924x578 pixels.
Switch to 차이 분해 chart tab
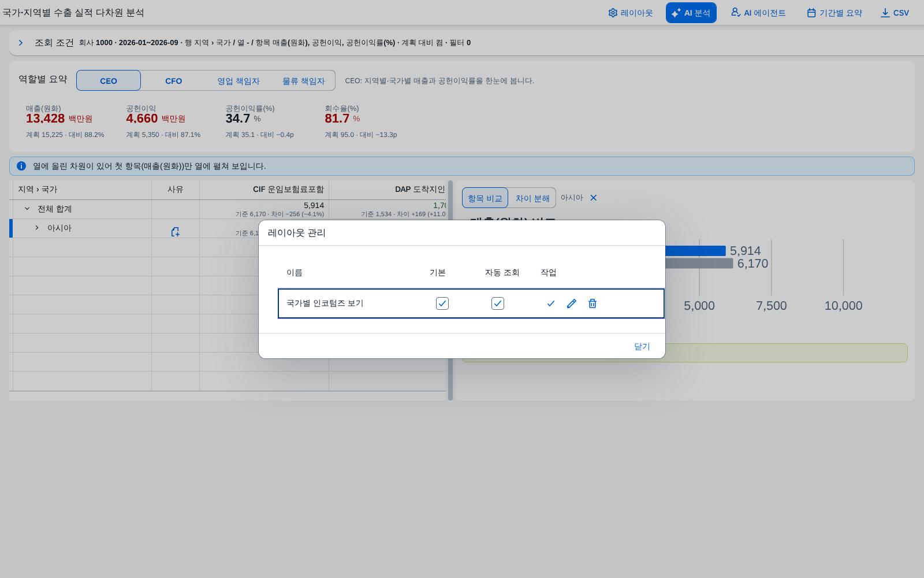(532, 198)
